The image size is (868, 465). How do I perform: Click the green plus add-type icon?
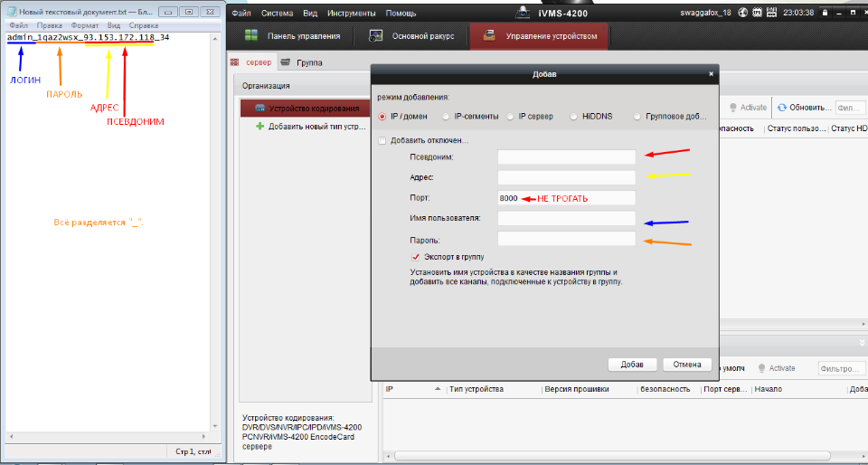coord(259,127)
